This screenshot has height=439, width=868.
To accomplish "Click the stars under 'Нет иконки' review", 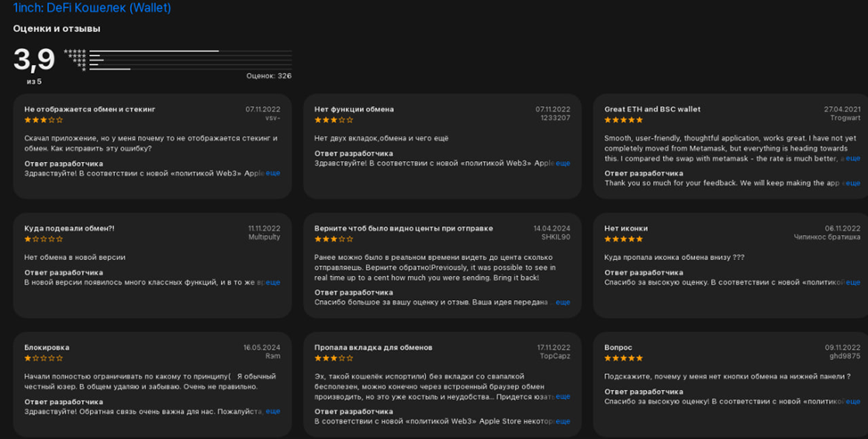I will point(623,240).
